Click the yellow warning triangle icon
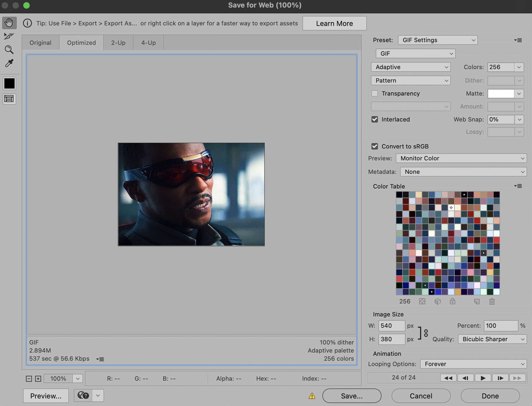Viewport: 532px width, 406px height. tap(312, 396)
